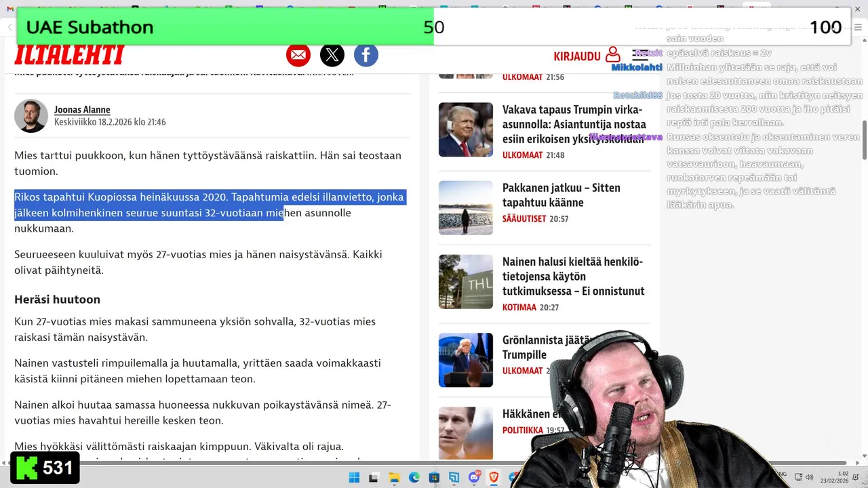The height and width of the screenshot is (488, 868).
Task: Share article via the red email icon
Action: pos(298,55)
